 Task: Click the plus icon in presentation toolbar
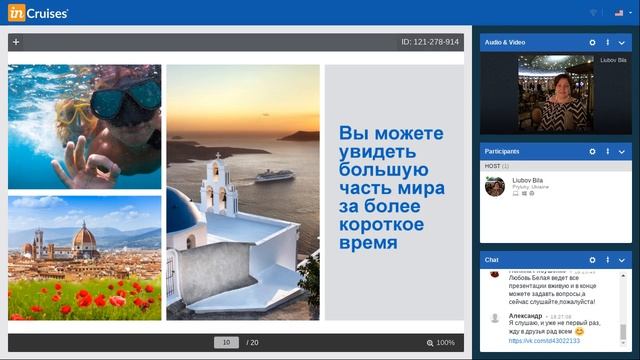tap(16, 42)
